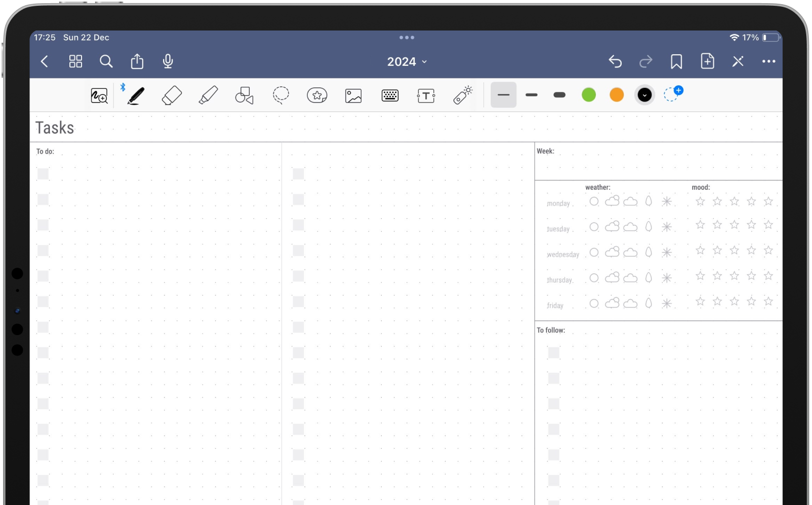This screenshot has width=812, height=505.
Task: Tap the battery indicator in status bar
Action: point(770,37)
